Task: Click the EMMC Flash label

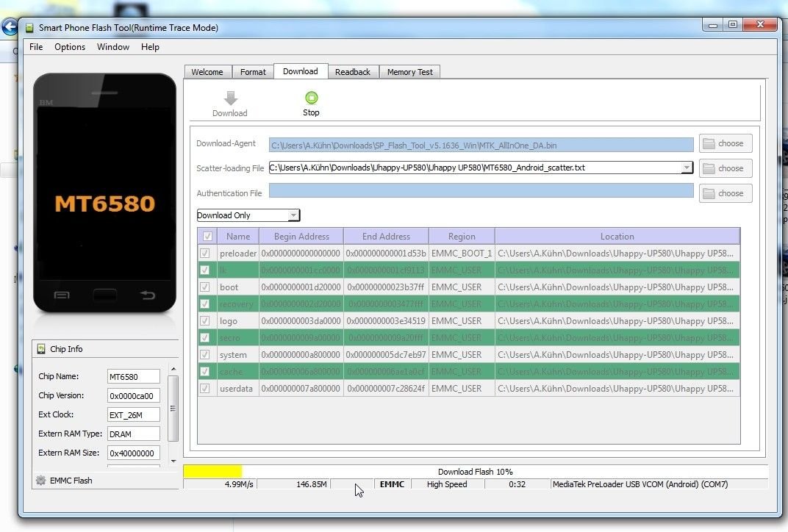Action: point(71,481)
